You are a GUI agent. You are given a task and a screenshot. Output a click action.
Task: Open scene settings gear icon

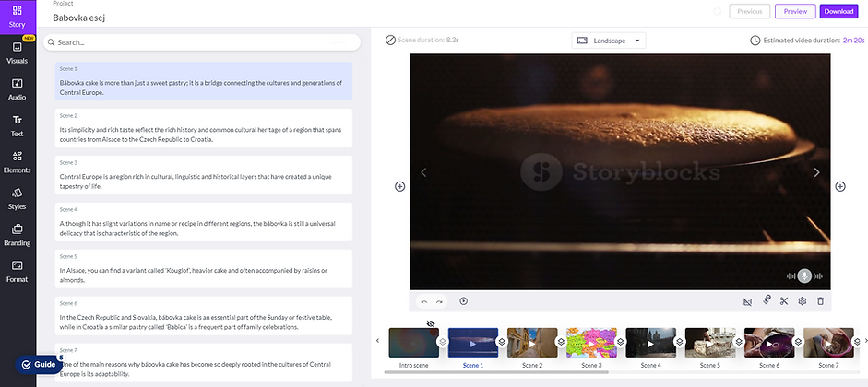tap(803, 301)
